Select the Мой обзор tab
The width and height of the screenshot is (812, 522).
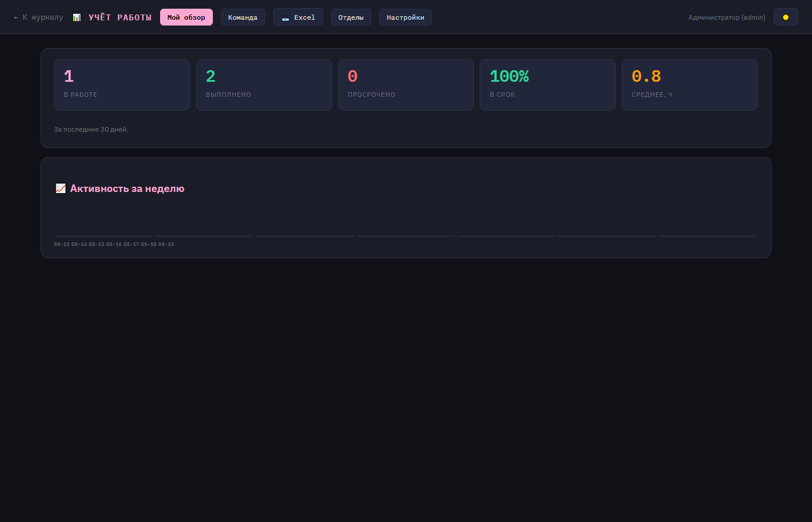pyautogui.click(x=186, y=17)
